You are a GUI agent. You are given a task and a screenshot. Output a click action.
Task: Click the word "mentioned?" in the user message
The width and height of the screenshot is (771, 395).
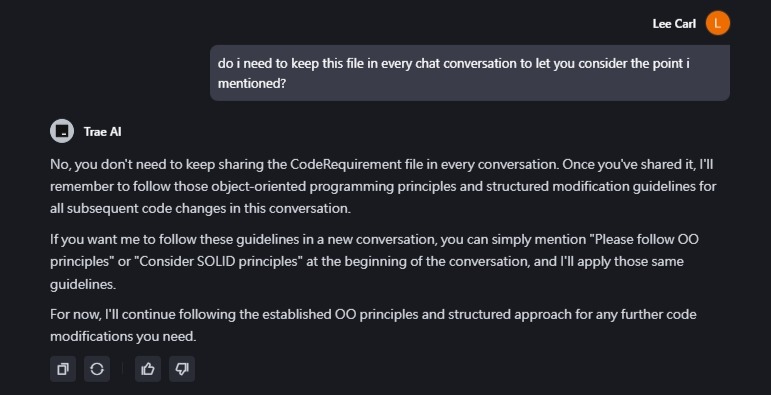tap(252, 84)
